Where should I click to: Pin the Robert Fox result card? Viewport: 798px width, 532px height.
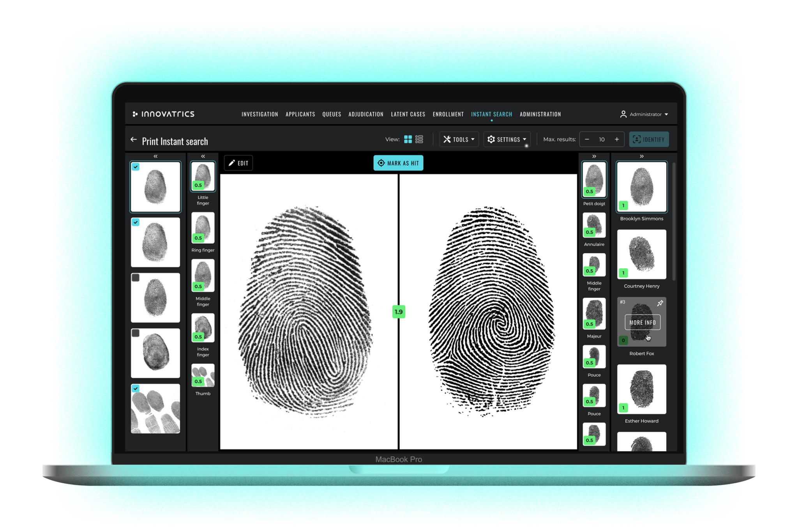660,303
